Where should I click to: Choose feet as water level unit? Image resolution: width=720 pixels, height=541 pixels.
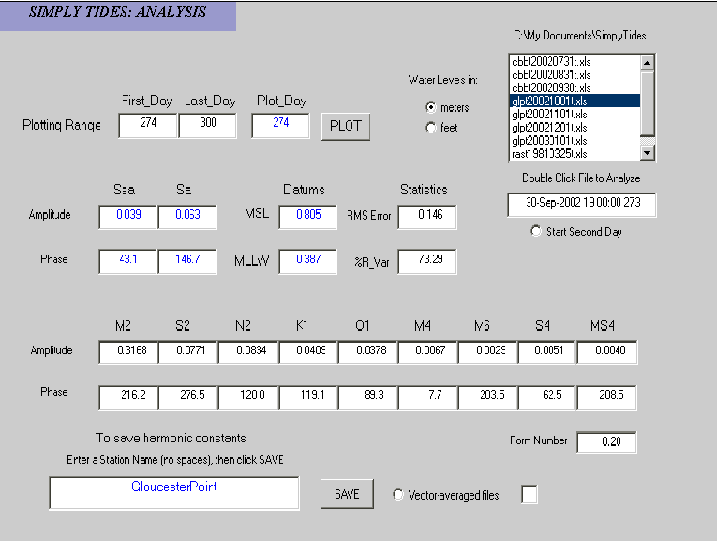tap(431, 127)
